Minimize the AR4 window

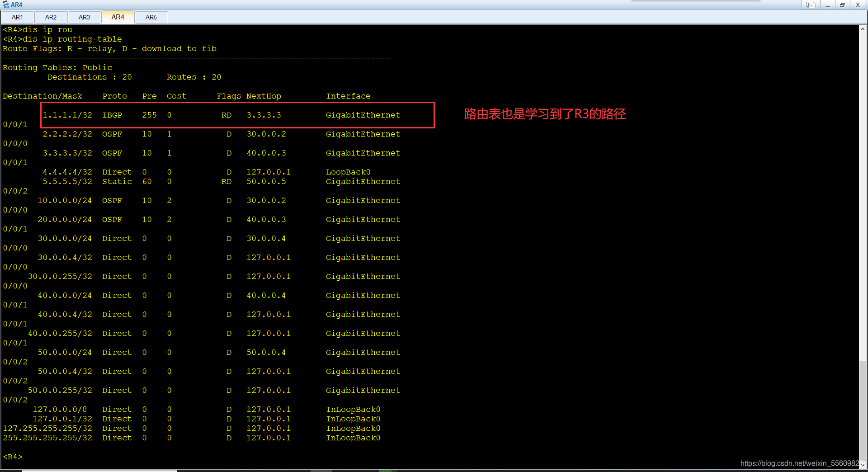point(827,5)
